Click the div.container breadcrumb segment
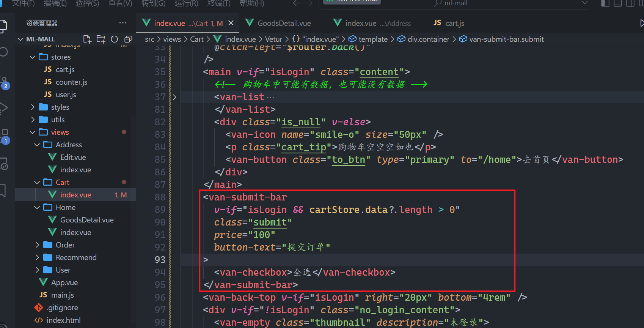This screenshot has width=644, height=328. 423,39
